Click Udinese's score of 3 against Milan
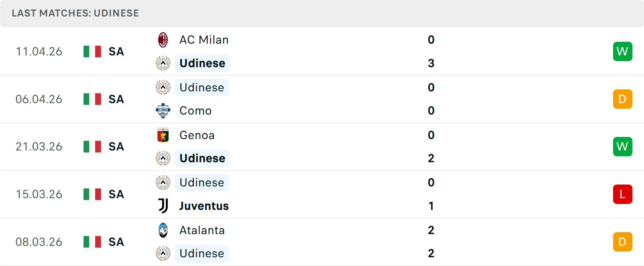 (431, 63)
